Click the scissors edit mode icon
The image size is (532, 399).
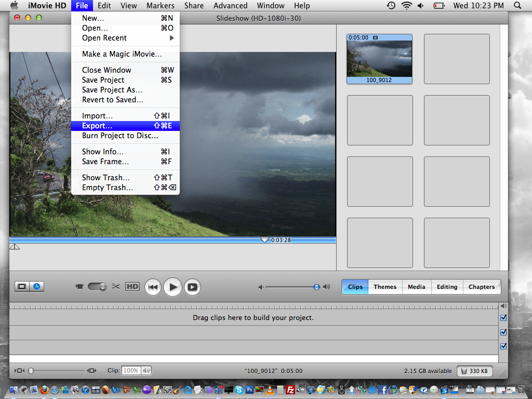(116, 287)
